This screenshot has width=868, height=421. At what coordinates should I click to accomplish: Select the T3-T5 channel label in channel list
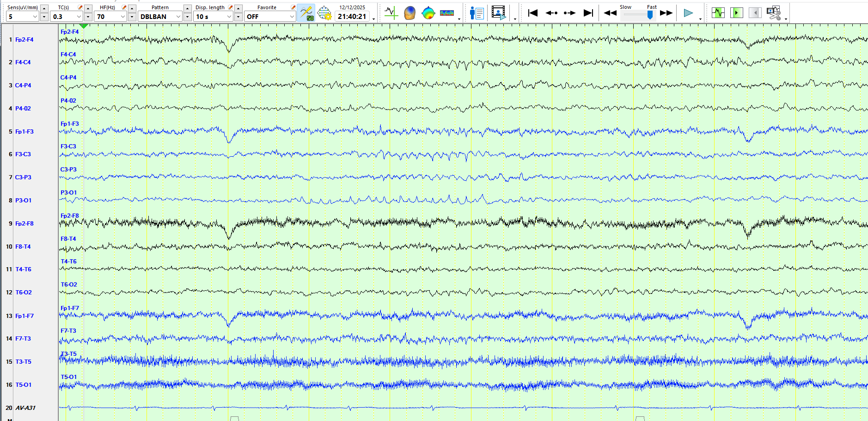click(x=24, y=362)
